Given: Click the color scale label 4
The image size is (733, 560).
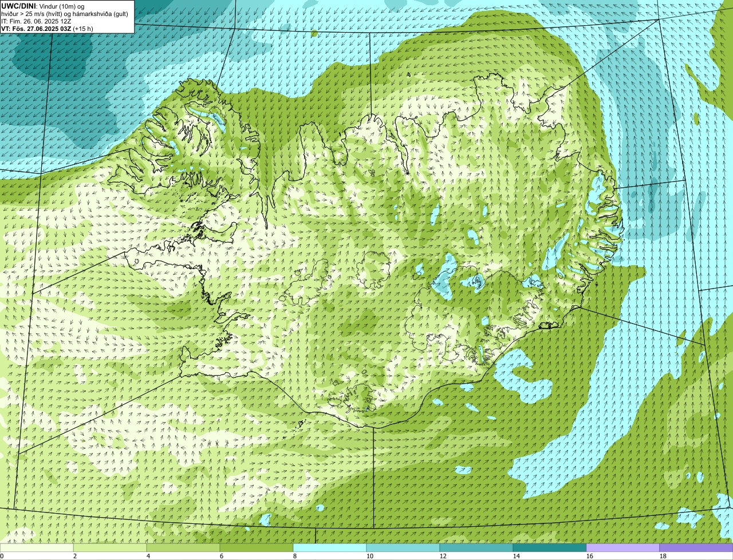Looking at the screenshot, I should click(148, 556).
